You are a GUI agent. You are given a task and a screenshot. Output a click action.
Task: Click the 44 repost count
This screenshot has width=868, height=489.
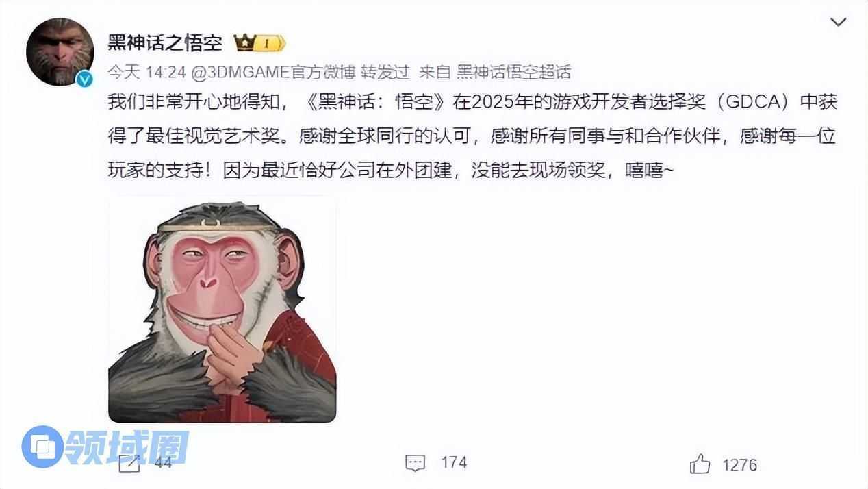163,463
